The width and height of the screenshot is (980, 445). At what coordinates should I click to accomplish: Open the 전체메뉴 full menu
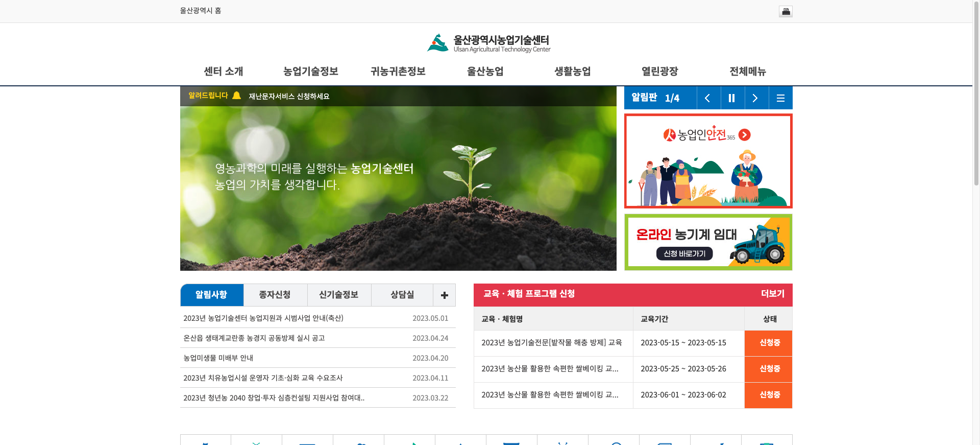click(x=747, y=72)
